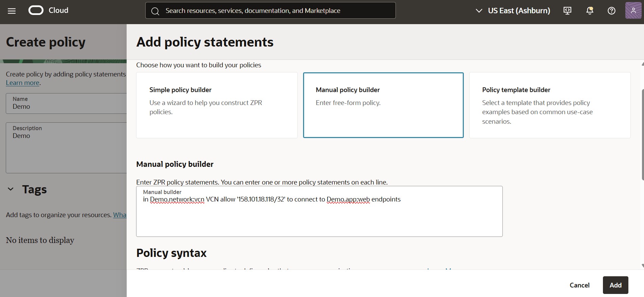Open the US East (Ashburn) region dropdown
Screen dimensions: 644x297
pos(513,11)
